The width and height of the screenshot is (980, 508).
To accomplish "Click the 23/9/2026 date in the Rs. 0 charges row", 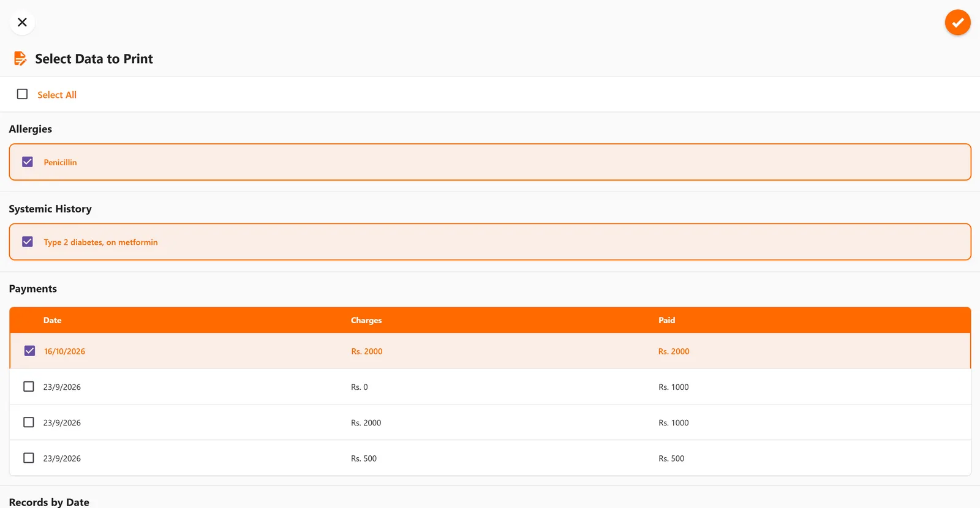I will click(x=62, y=387).
